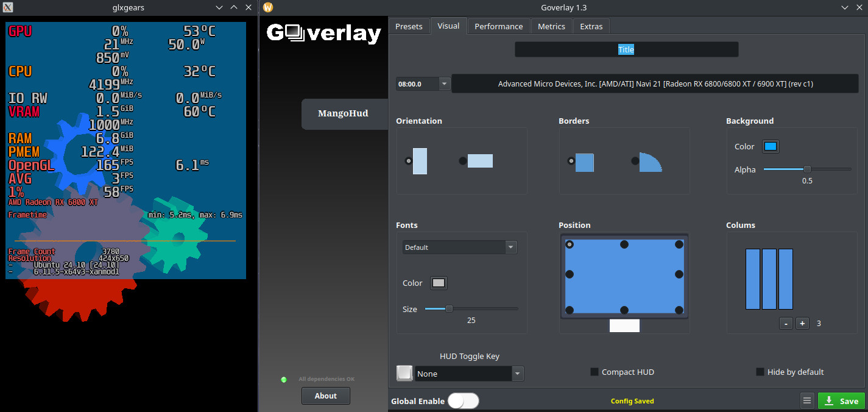This screenshot has width=868, height=412.
Task: Set HUD position to middle-right
Action: click(x=679, y=275)
